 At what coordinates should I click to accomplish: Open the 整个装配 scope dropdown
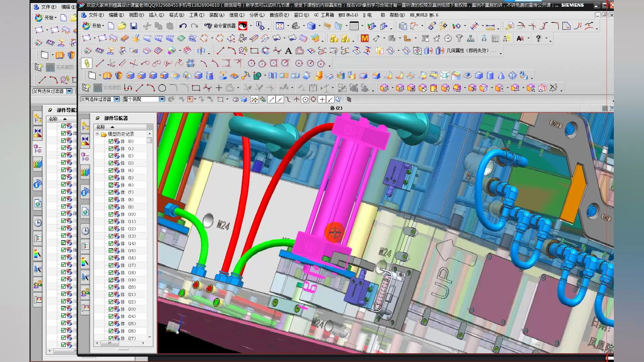162,99
